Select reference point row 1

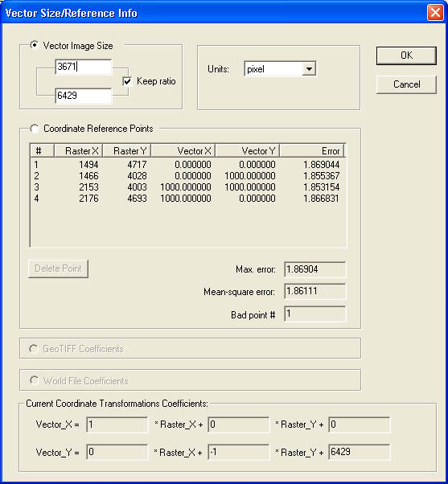click(187, 165)
